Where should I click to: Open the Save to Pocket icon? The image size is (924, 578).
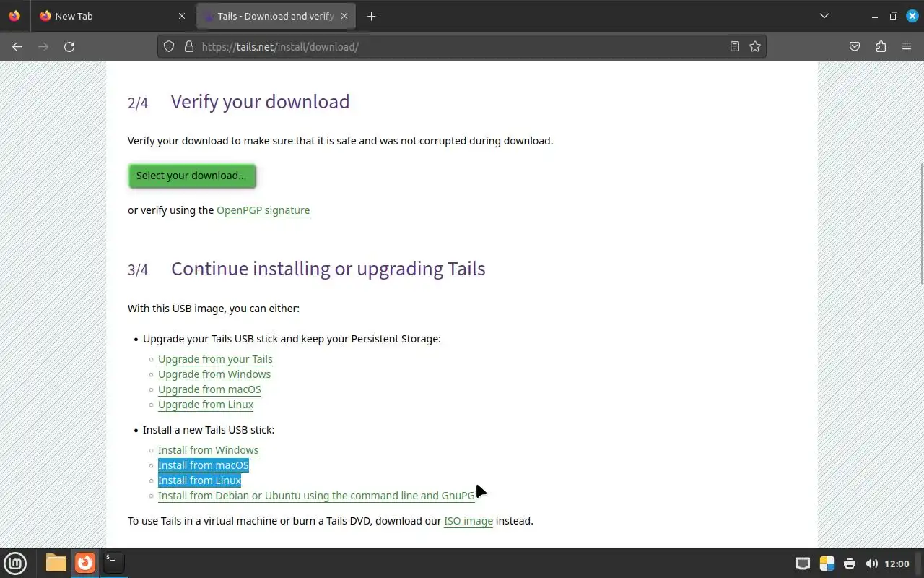tap(855, 46)
